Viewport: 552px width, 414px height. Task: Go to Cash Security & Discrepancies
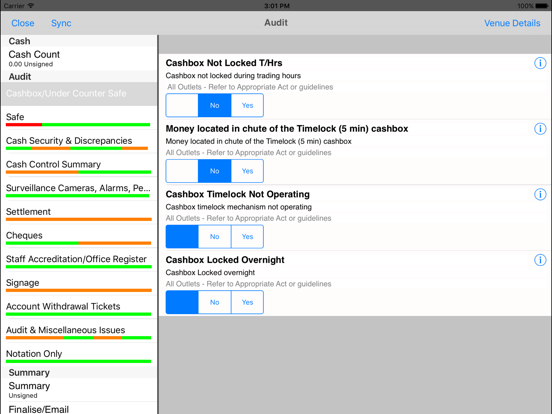[x=79, y=142]
